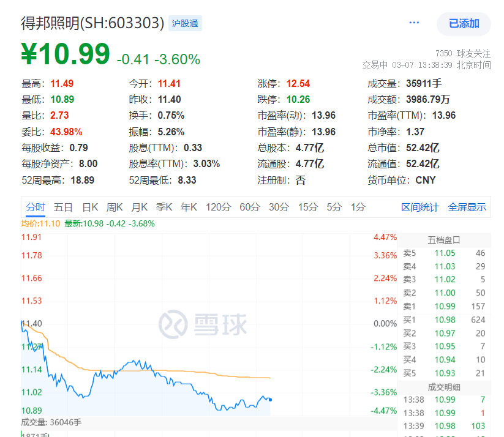Select the 卖3 order row at 11.02
504x437 pixels.
pos(444,280)
